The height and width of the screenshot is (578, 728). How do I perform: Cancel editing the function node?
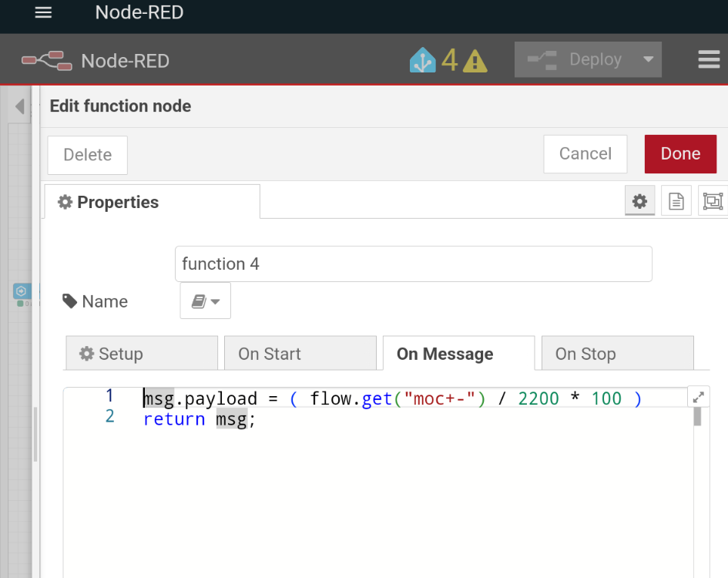(585, 154)
